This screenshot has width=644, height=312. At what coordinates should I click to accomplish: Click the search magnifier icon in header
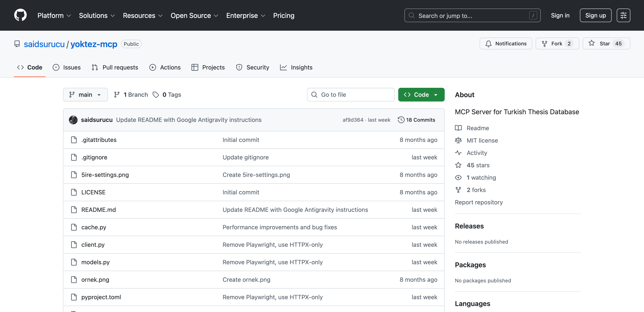pyautogui.click(x=411, y=16)
